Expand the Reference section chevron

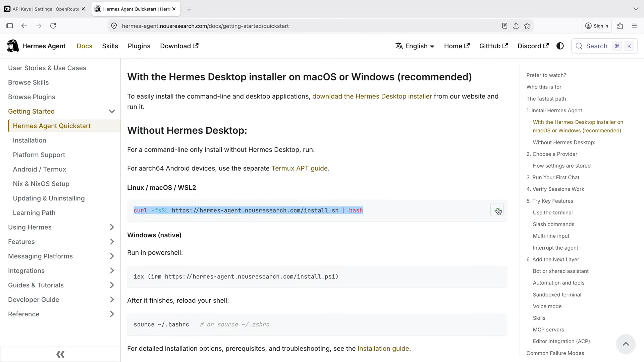(112, 314)
